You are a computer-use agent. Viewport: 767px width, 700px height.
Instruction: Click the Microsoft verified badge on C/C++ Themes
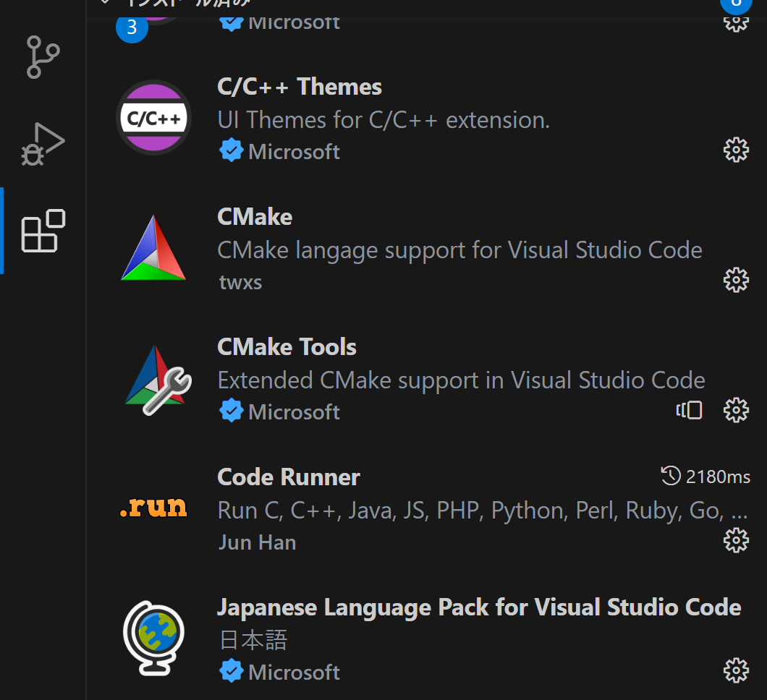click(x=230, y=150)
